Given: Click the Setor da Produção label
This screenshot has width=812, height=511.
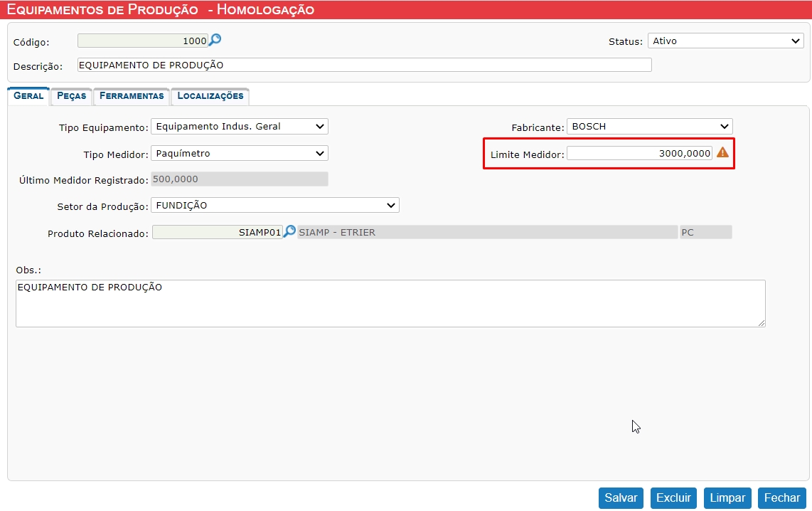Looking at the screenshot, I should tap(102, 206).
